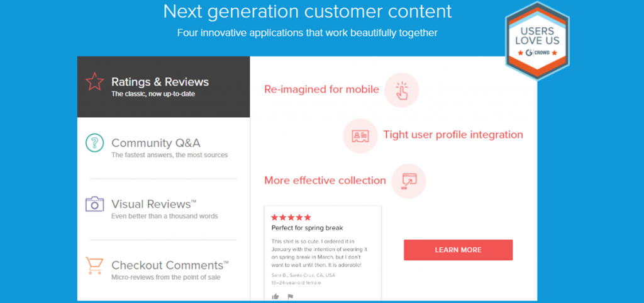Select the Ratings & Reviews tab
The width and height of the screenshot is (644, 303).
click(160, 82)
